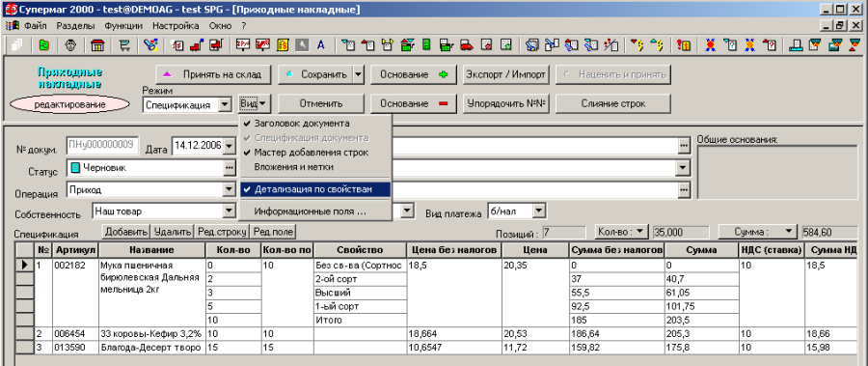Open the Разделы menu
868x366 pixels.
click(76, 25)
